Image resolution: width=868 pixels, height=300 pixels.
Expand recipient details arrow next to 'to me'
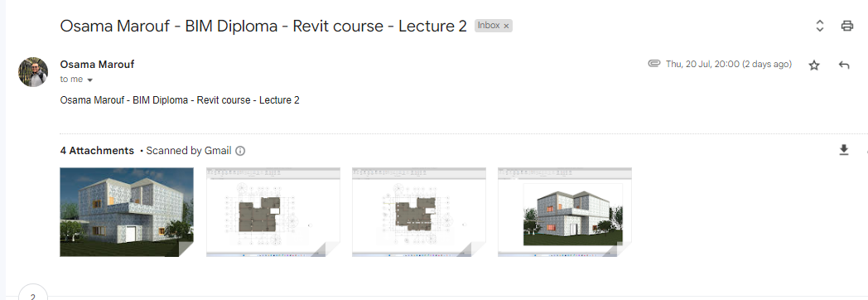pos(89,80)
